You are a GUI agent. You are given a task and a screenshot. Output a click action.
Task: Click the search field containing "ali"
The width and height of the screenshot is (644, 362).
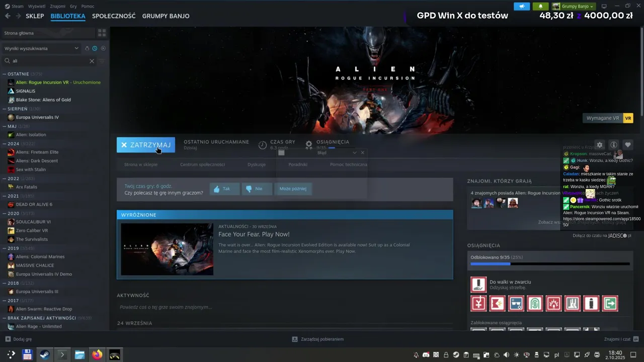[x=49, y=61]
